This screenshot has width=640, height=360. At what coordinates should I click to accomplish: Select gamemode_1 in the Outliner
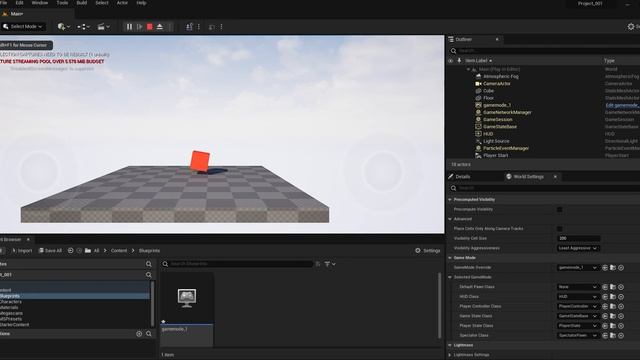496,105
